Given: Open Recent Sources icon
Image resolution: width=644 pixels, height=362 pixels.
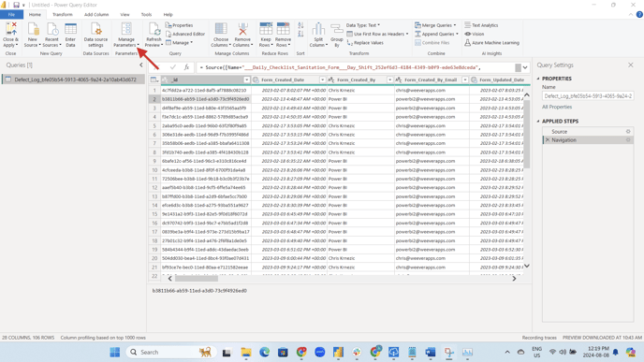Looking at the screenshot, I should click(x=51, y=29).
